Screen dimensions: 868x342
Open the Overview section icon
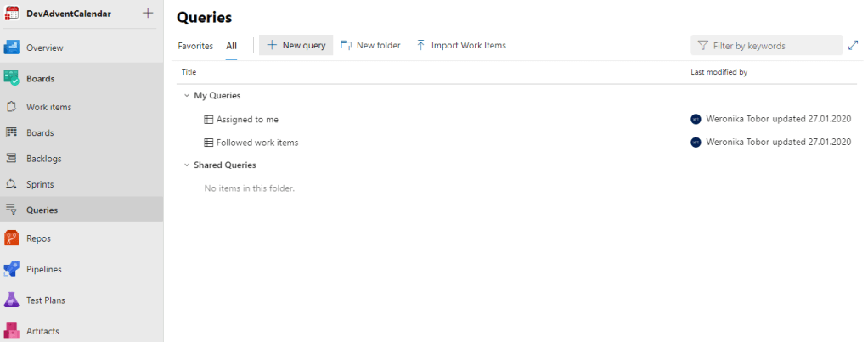[12, 48]
